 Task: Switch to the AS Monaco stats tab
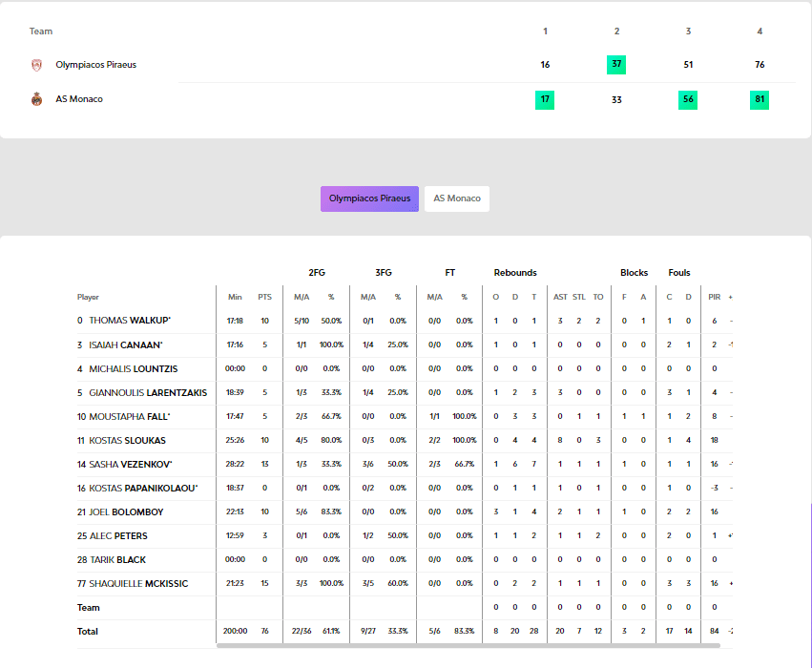pos(457,198)
